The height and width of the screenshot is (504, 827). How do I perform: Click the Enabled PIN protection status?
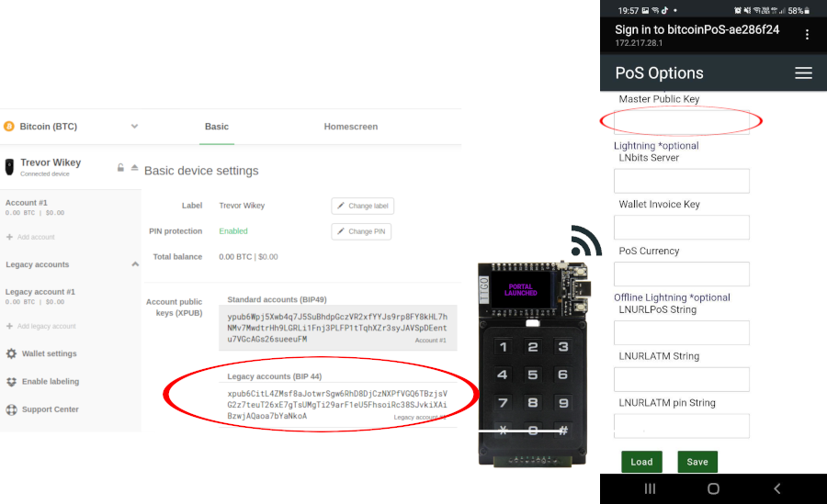click(x=233, y=231)
